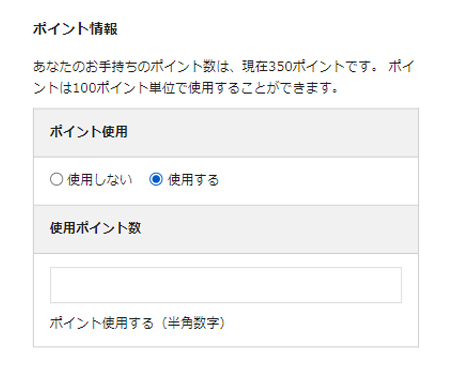Click the empty space right of 使用する
470x380 pixels.
(317, 180)
